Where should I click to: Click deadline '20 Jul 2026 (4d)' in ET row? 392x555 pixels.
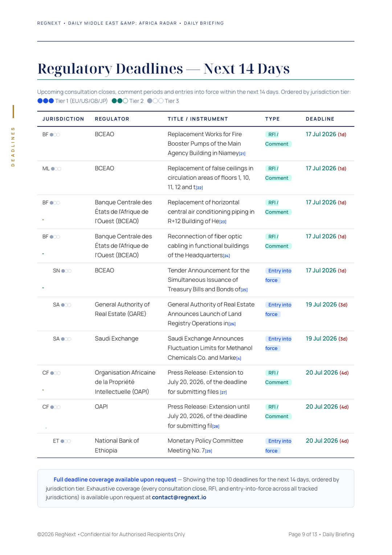pyautogui.click(x=327, y=441)
